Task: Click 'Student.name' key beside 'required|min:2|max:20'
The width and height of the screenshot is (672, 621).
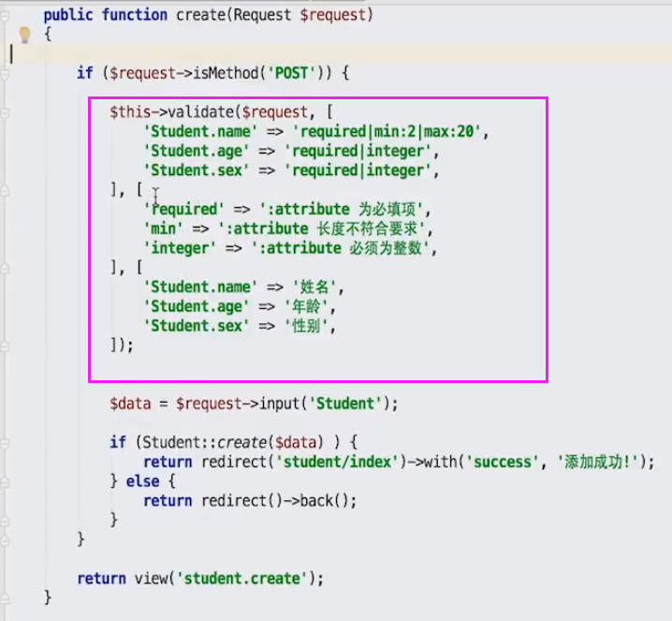Action: pyautogui.click(x=200, y=131)
